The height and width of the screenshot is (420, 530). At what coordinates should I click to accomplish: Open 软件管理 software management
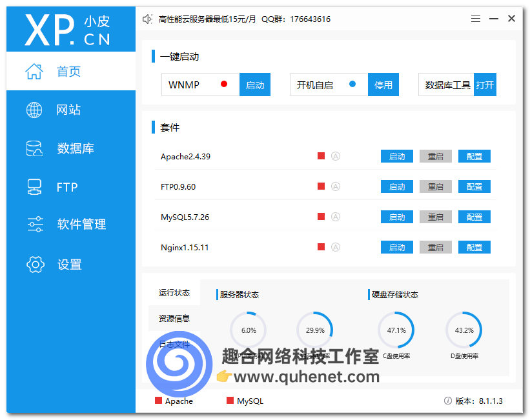pyautogui.click(x=71, y=224)
